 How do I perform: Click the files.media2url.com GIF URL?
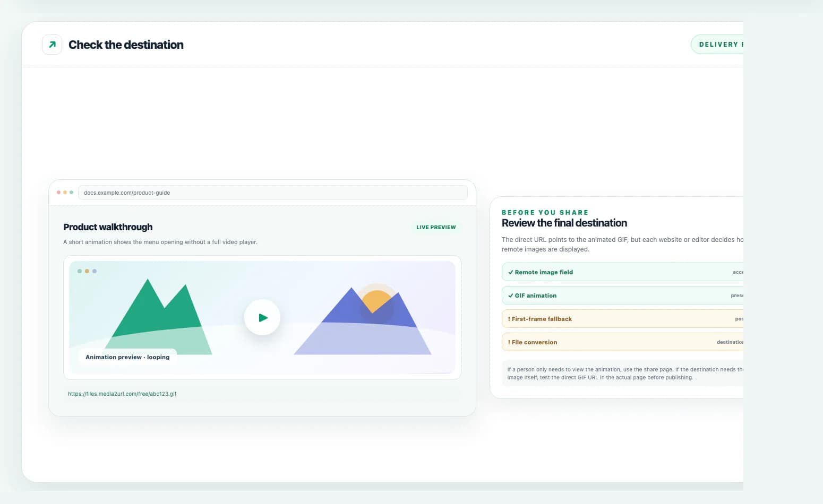click(122, 394)
